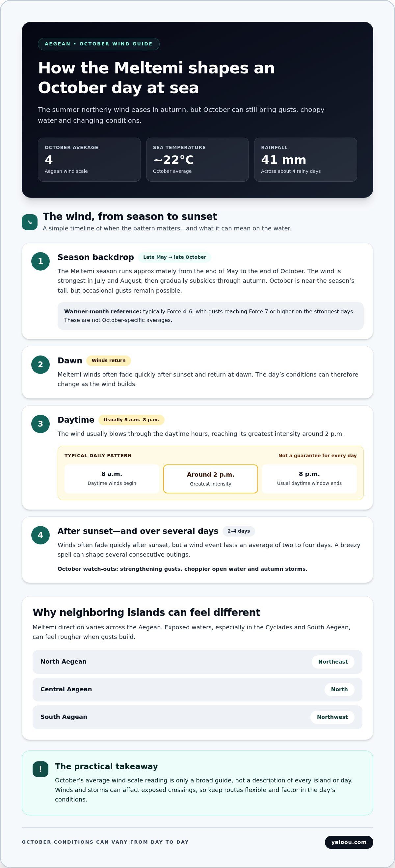
Task: Click the Winds return tag
Action: 109,360
